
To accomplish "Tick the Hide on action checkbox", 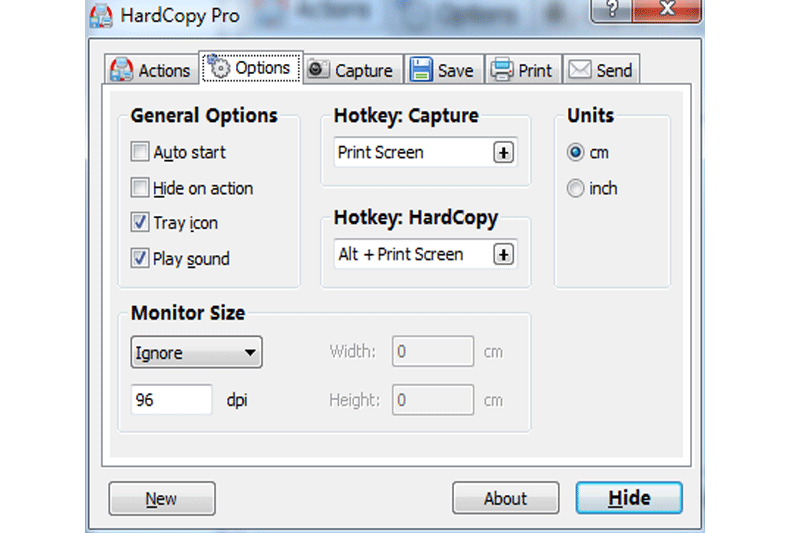I will tap(139, 188).
